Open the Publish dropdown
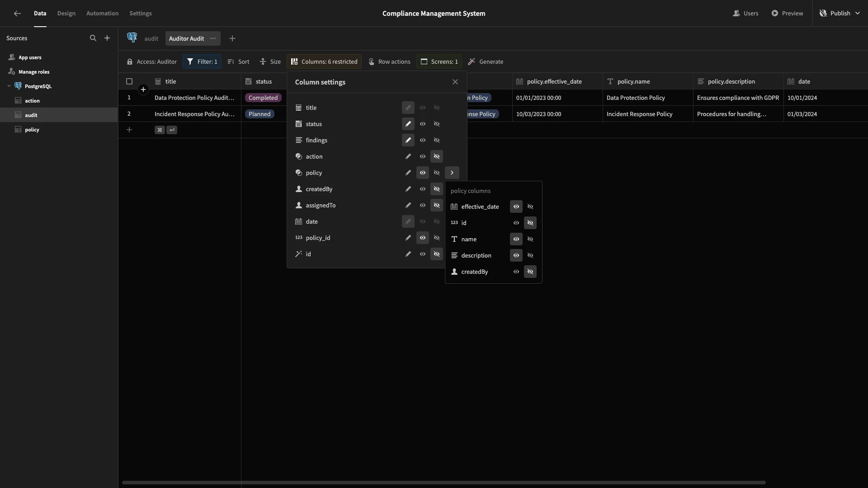The height and width of the screenshot is (488, 868). click(840, 14)
